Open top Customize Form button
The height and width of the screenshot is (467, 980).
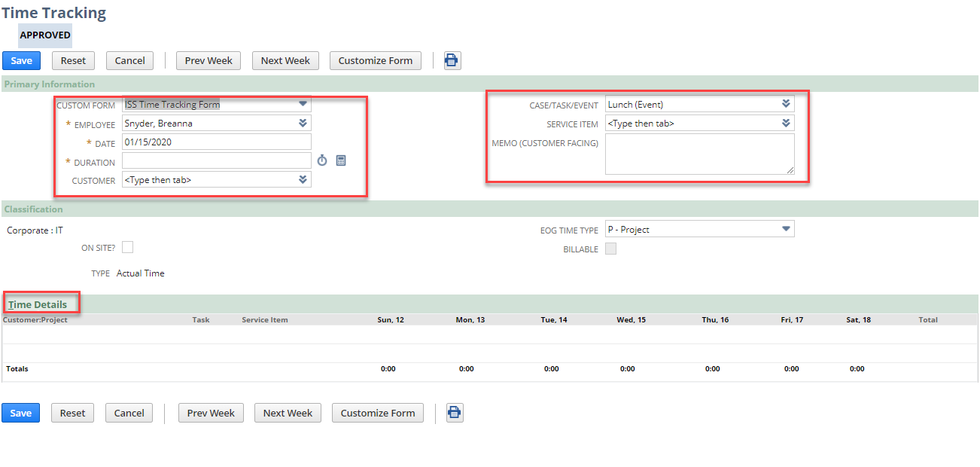[x=376, y=61]
